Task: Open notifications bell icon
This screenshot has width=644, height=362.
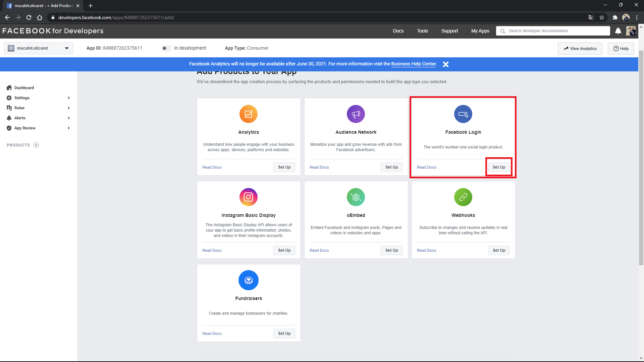Action: (x=618, y=31)
